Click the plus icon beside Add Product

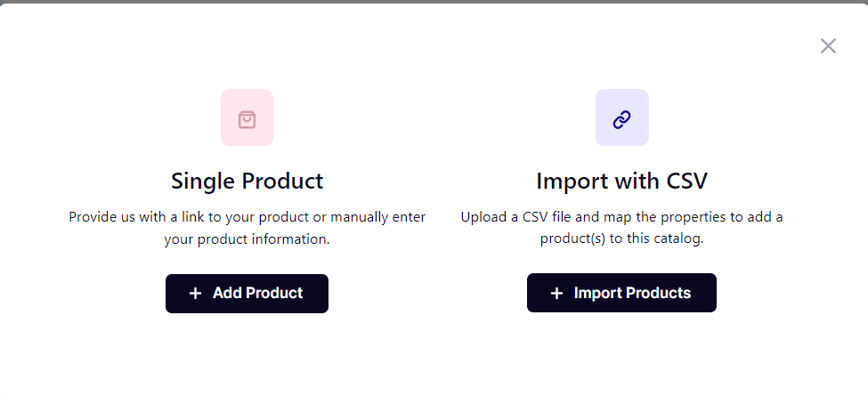click(x=195, y=293)
